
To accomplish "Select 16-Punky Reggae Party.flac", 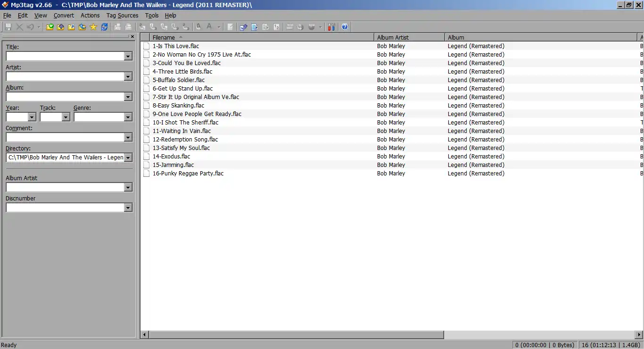I will coord(188,174).
